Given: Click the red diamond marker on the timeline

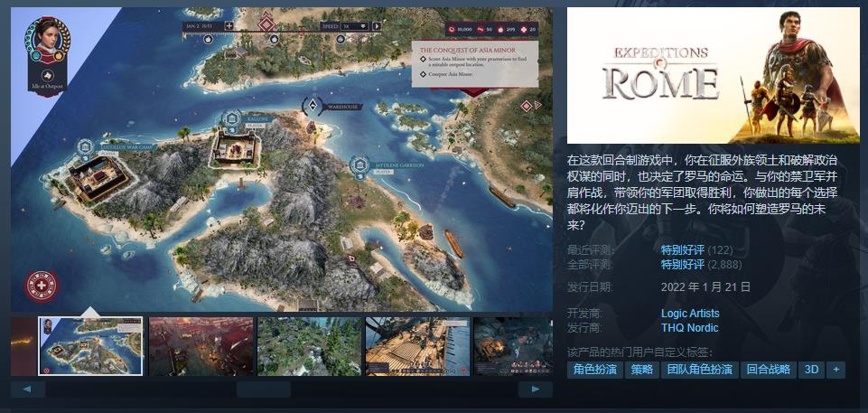Looking at the screenshot, I should click(266, 25).
